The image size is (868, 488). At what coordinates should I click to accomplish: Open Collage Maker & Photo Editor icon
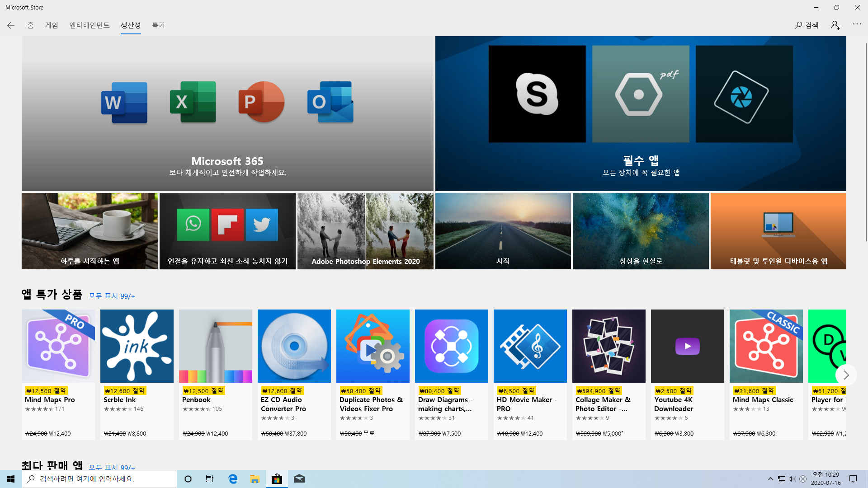tap(609, 346)
